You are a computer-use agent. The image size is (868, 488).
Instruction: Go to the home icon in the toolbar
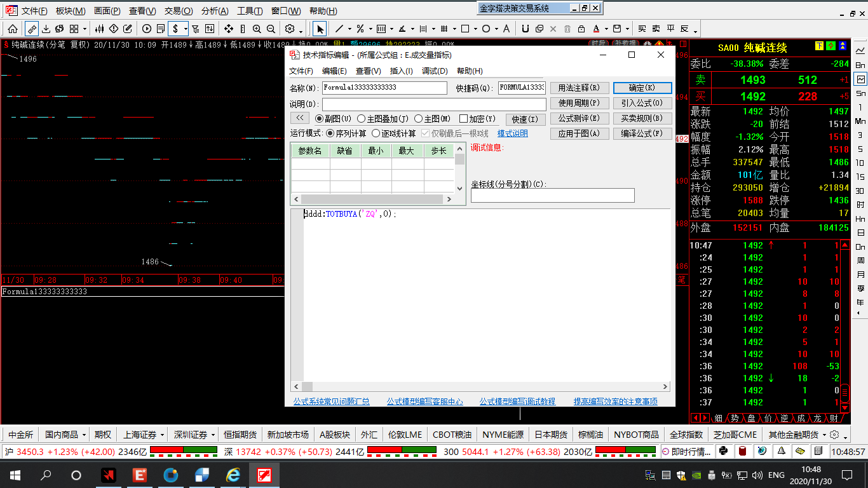13,29
